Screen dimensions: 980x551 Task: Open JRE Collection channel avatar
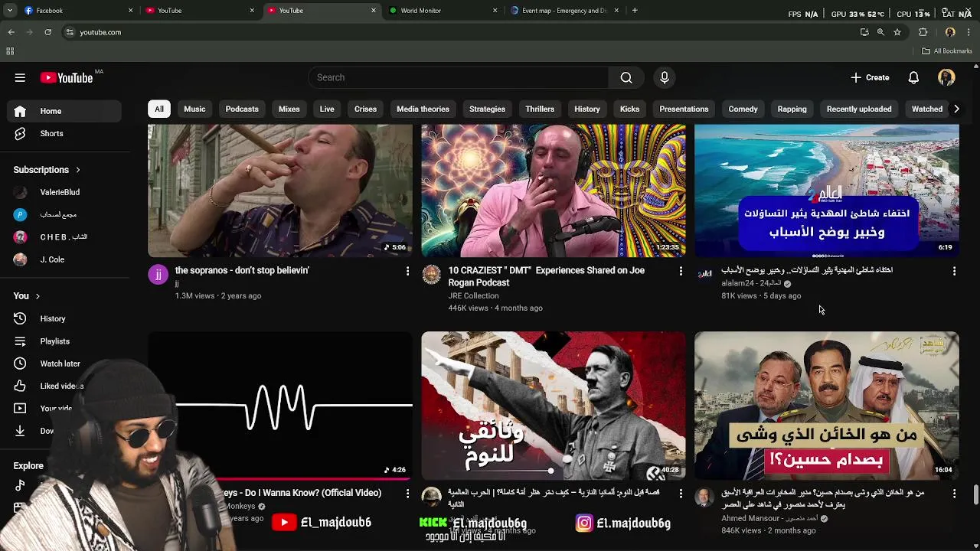[x=431, y=275]
